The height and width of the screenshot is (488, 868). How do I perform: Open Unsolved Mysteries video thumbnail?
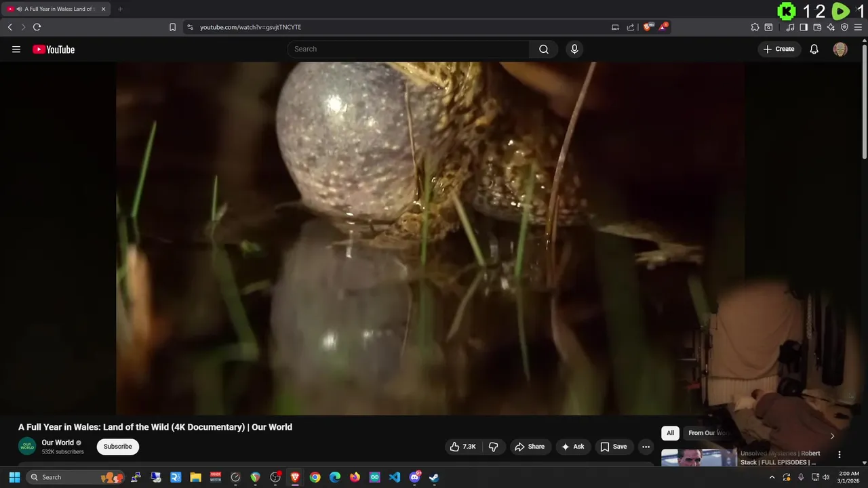(x=698, y=457)
